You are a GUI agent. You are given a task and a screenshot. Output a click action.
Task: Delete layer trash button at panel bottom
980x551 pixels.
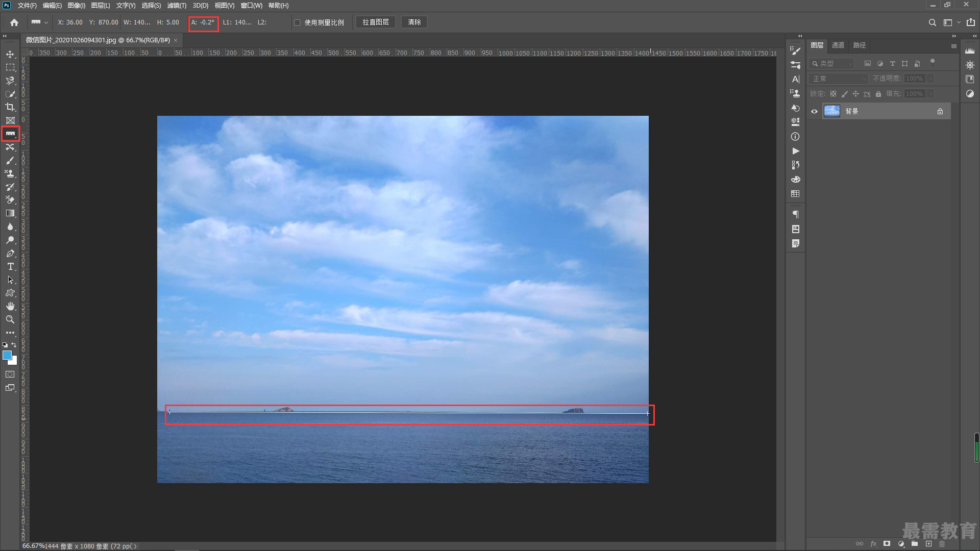pos(942,544)
